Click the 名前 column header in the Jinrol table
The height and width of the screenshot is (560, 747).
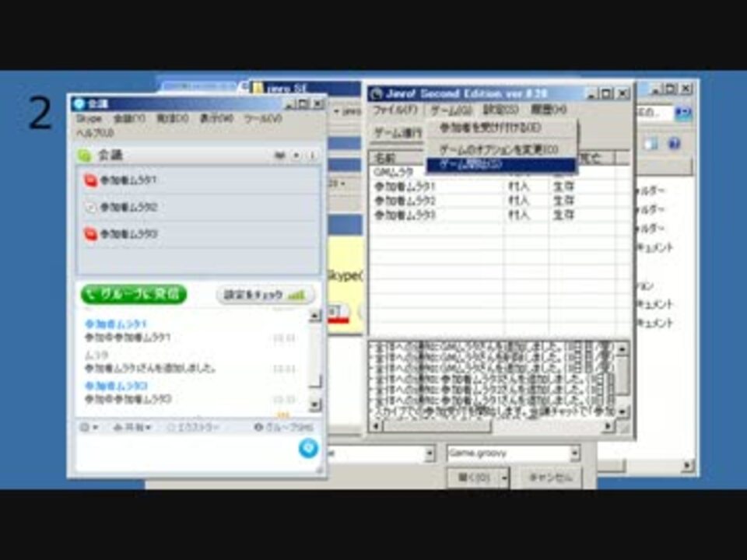396,158
